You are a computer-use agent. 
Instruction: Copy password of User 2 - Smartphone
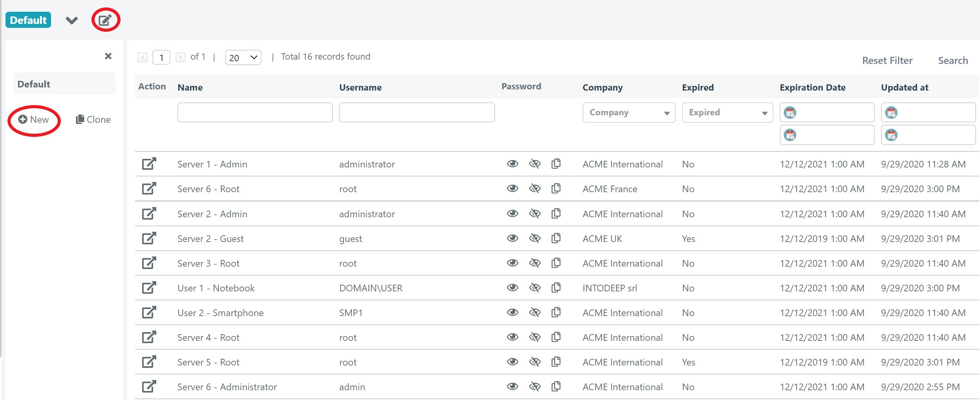tap(556, 312)
